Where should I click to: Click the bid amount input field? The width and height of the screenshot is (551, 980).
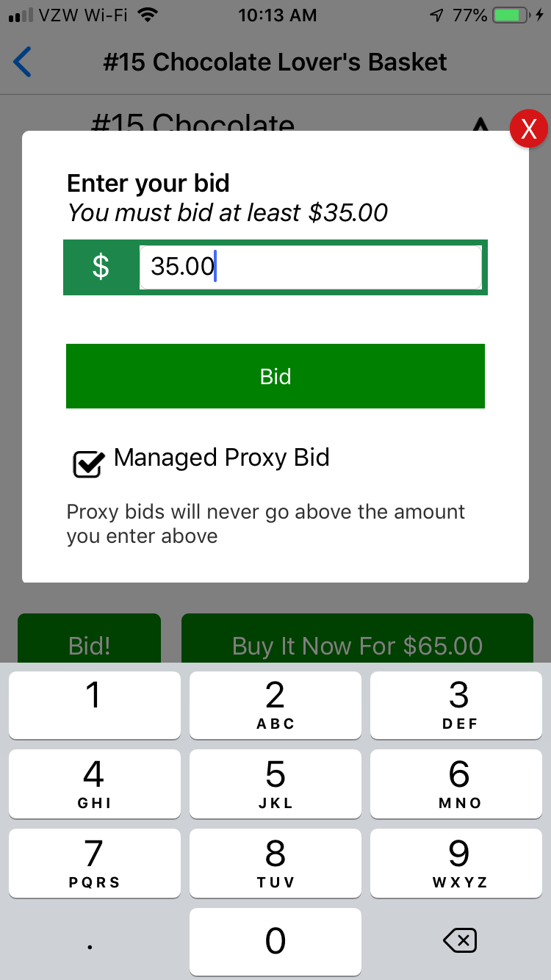point(311,267)
